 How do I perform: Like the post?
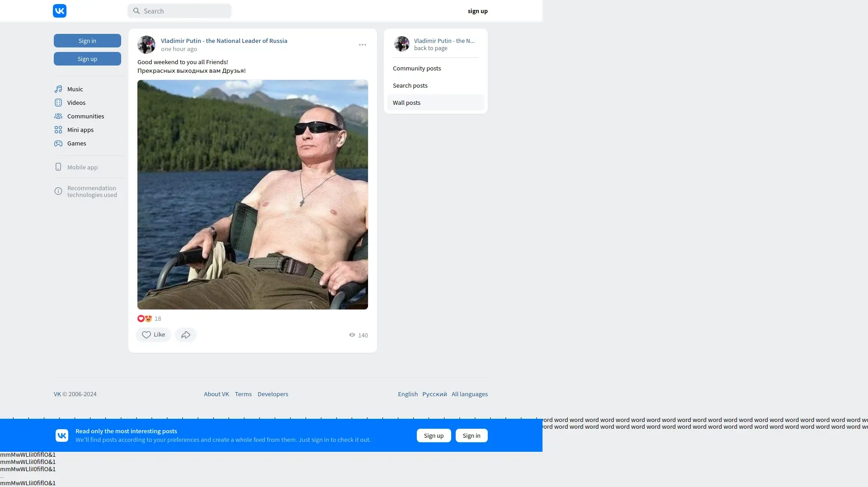point(154,335)
